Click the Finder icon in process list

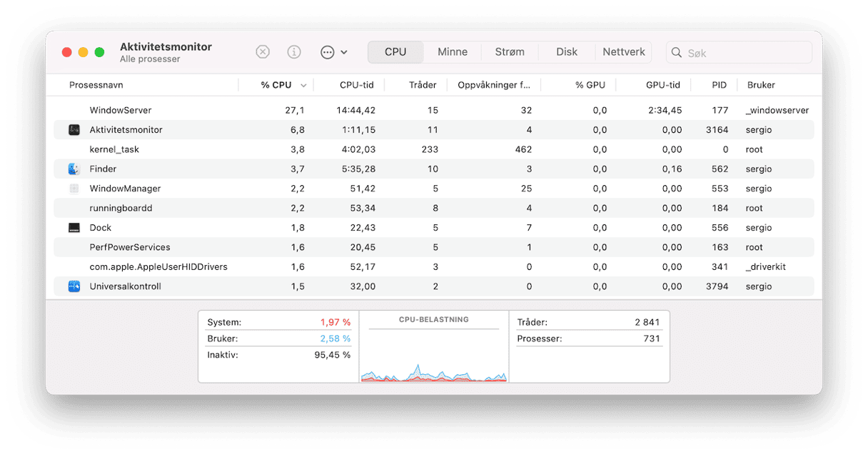coord(74,169)
